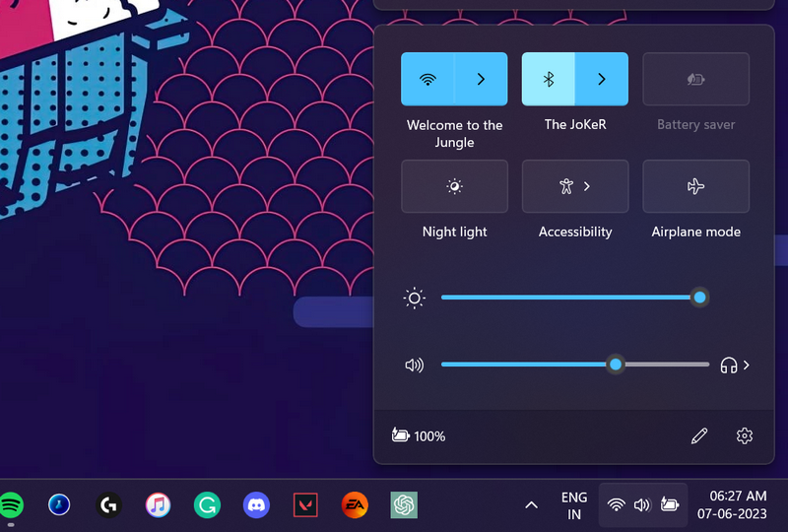This screenshot has width=788, height=532.
Task: Click the battery icon in system tray
Action: point(670,503)
